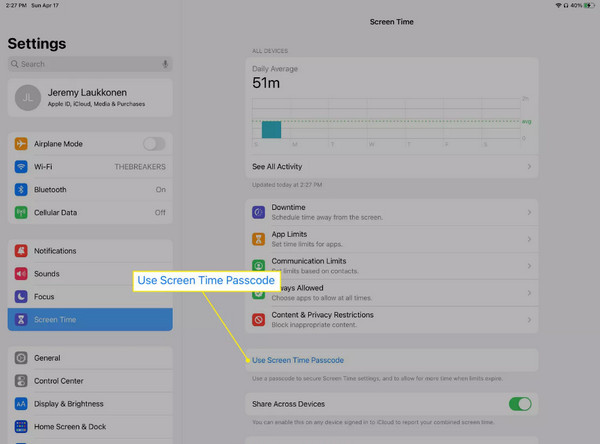The height and width of the screenshot is (444, 600).
Task: Tap the Home Screen & Dock icon
Action: pos(21,426)
